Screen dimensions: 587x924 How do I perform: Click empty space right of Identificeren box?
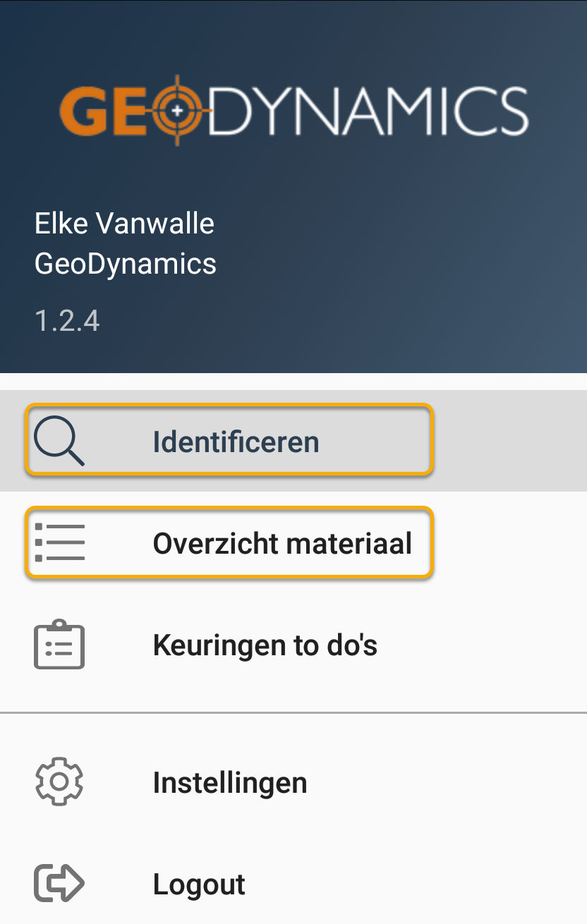tap(508, 442)
